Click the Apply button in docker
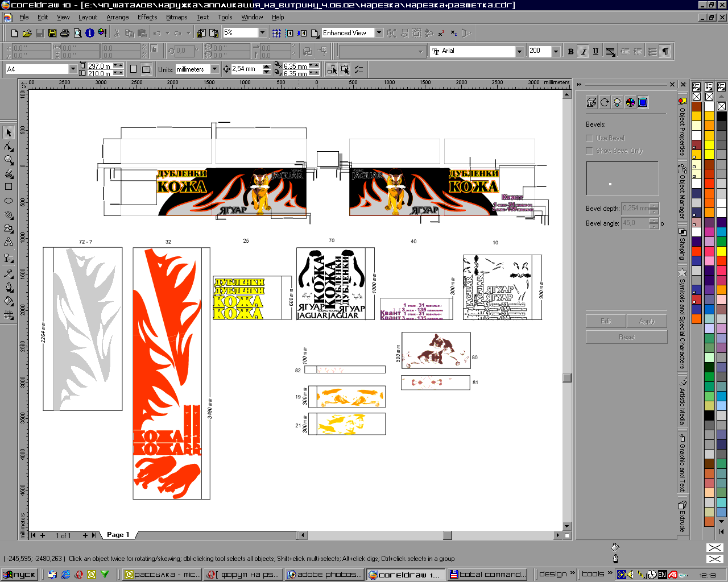This screenshot has height=582, width=728. pos(647,321)
